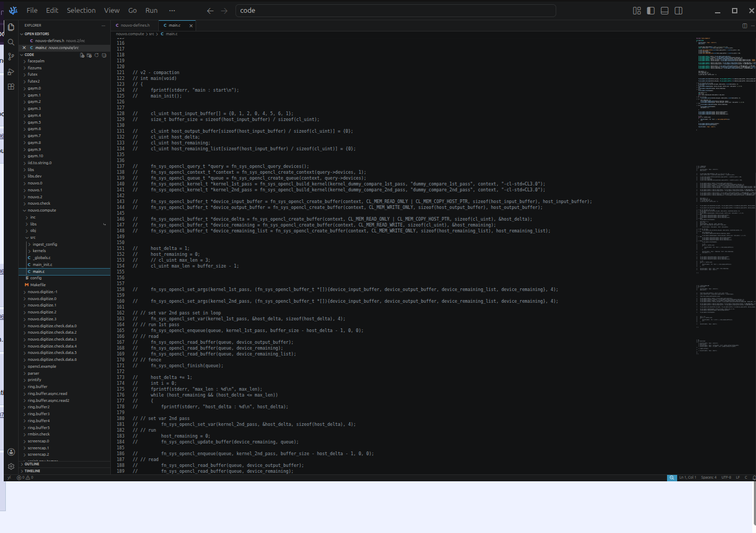Open the Source Control view
This screenshot has width=756, height=533.
[x=11, y=56]
